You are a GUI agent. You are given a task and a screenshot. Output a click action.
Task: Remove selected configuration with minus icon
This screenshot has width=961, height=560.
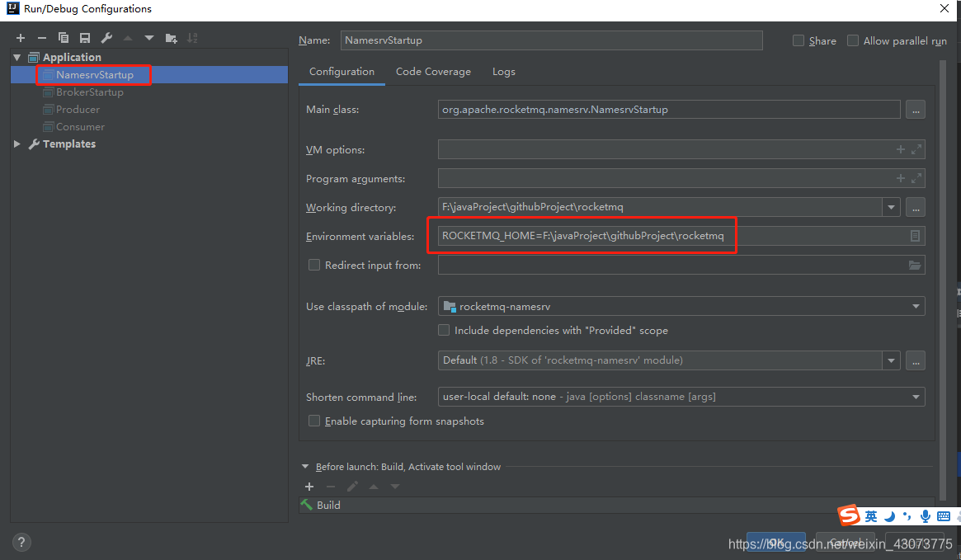pyautogui.click(x=42, y=38)
